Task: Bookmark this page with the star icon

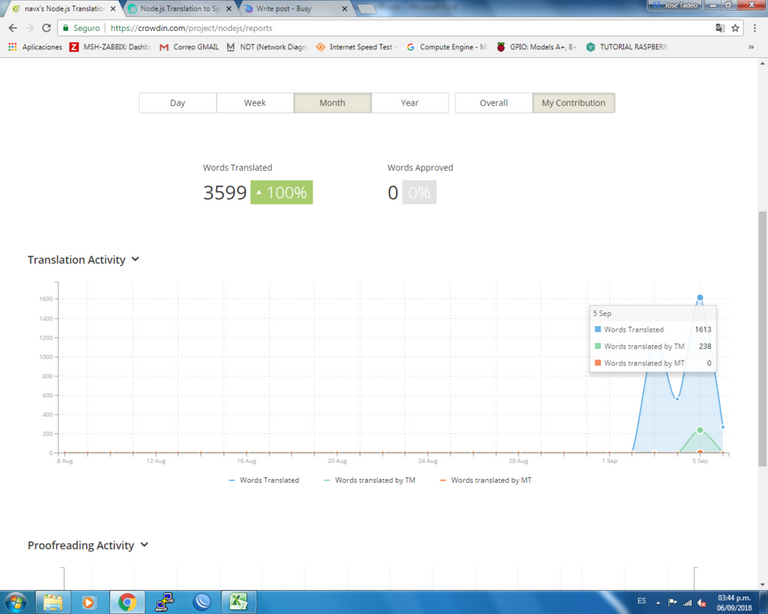Action: 735,28
